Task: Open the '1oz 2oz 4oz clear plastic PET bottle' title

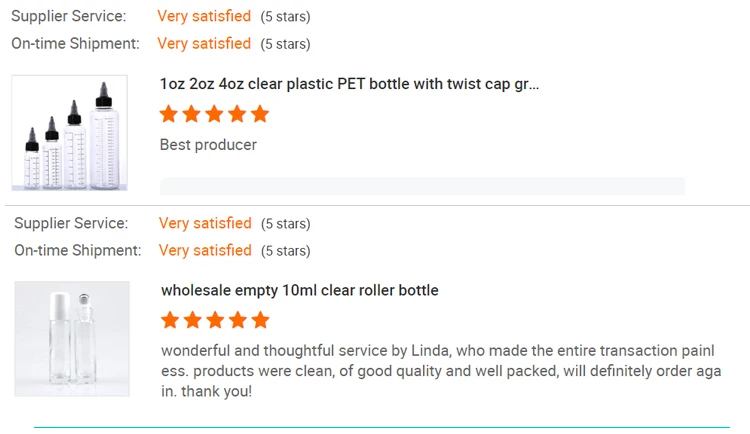Action: pyautogui.click(x=349, y=84)
